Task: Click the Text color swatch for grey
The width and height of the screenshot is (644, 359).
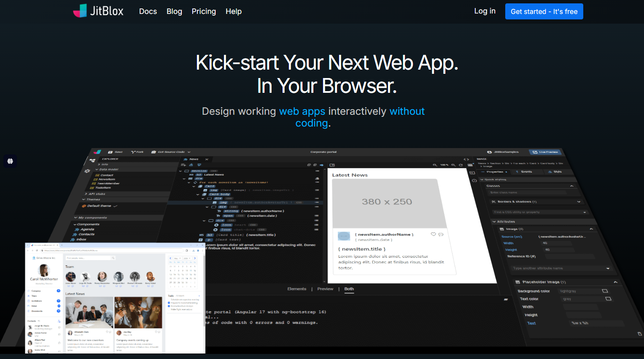Action: (x=608, y=299)
